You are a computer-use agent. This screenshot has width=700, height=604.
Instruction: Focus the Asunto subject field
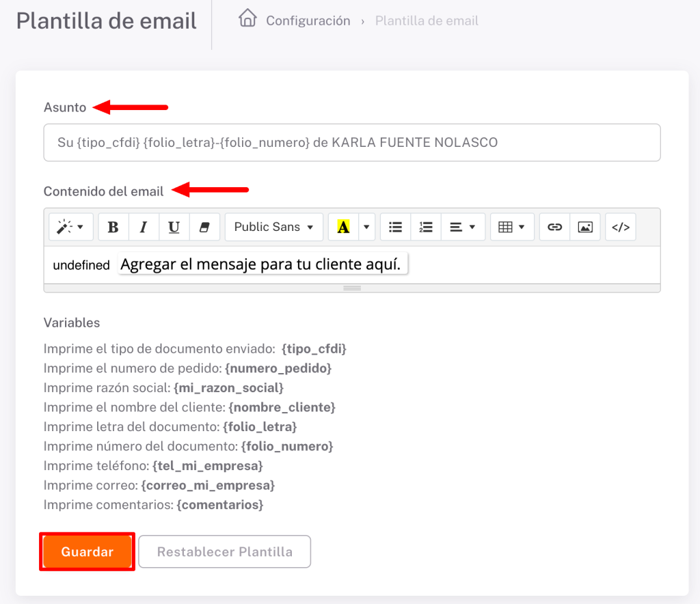pyautogui.click(x=352, y=142)
